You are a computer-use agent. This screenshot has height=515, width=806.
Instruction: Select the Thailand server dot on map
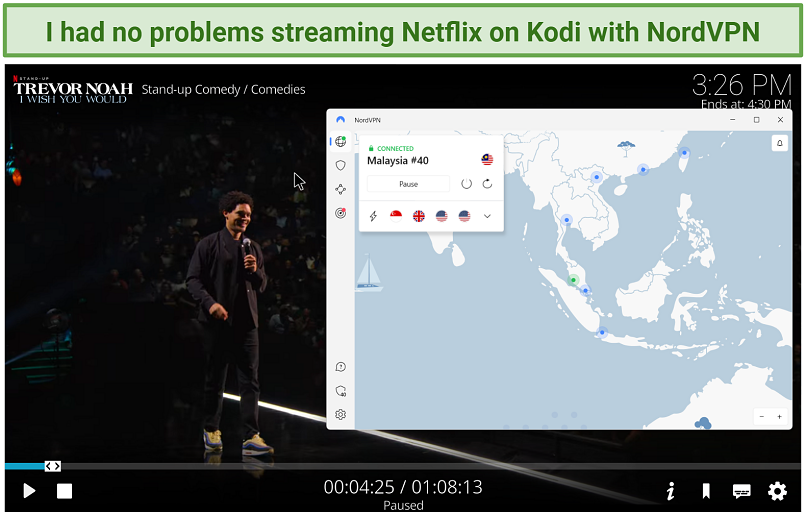pyautogui.click(x=566, y=220)
